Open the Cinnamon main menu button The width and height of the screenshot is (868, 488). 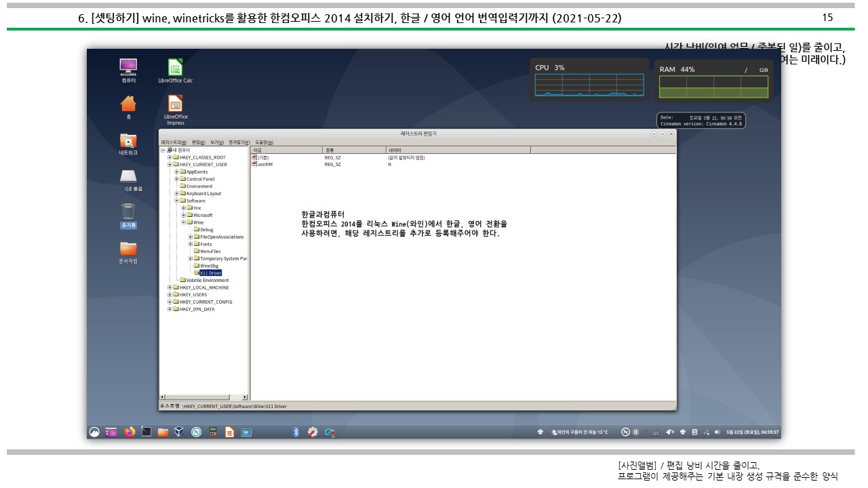95,432
